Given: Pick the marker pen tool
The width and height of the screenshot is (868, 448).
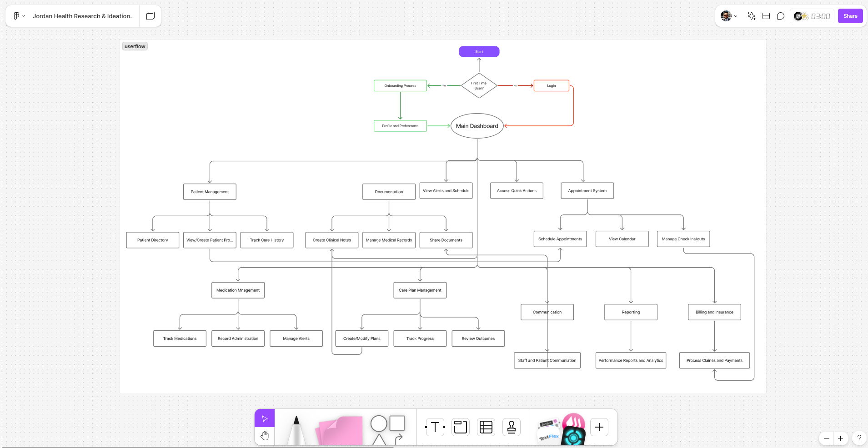Looking at the screenshot, I should click(x=296, y=430).
